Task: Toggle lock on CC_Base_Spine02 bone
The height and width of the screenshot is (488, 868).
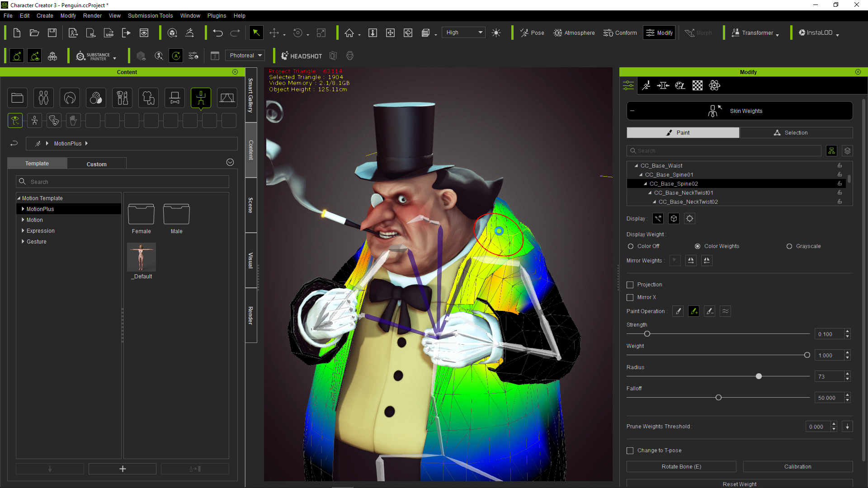Action: click(x=840, y=183)
